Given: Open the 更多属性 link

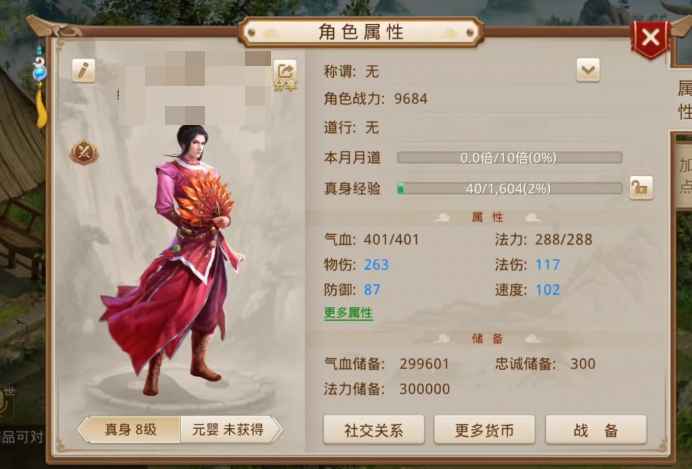Looking at the screenshot, I should (x=348, y=313).
